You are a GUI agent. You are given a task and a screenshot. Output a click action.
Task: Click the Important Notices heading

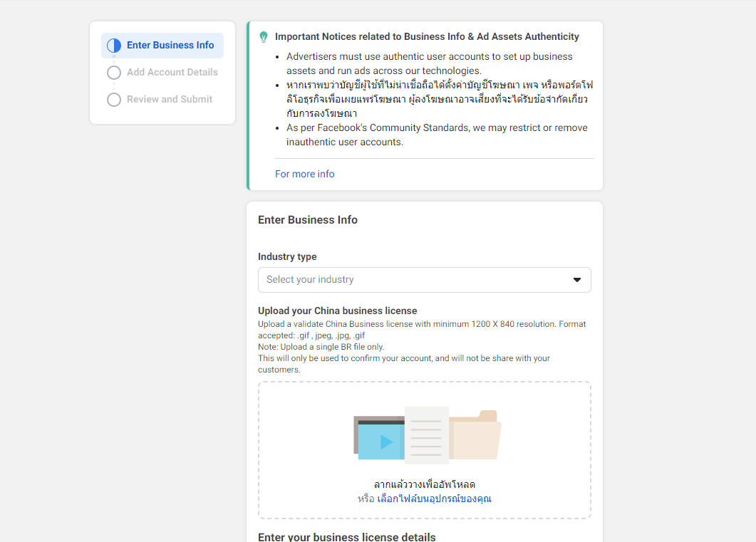click(427, 36)
